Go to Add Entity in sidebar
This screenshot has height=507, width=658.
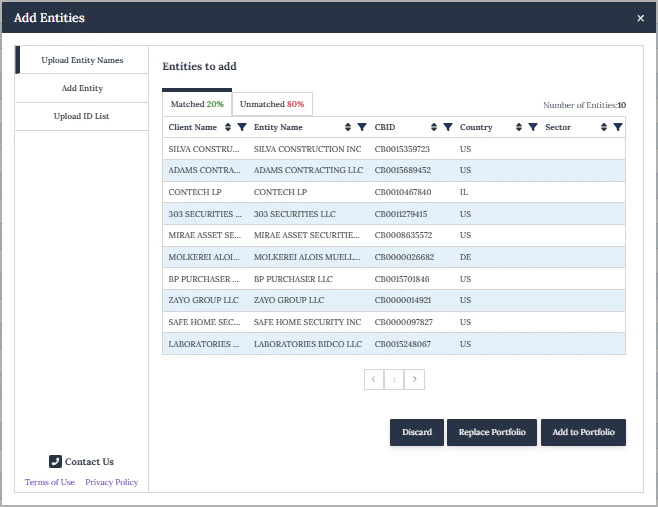[x=82, y=88]
